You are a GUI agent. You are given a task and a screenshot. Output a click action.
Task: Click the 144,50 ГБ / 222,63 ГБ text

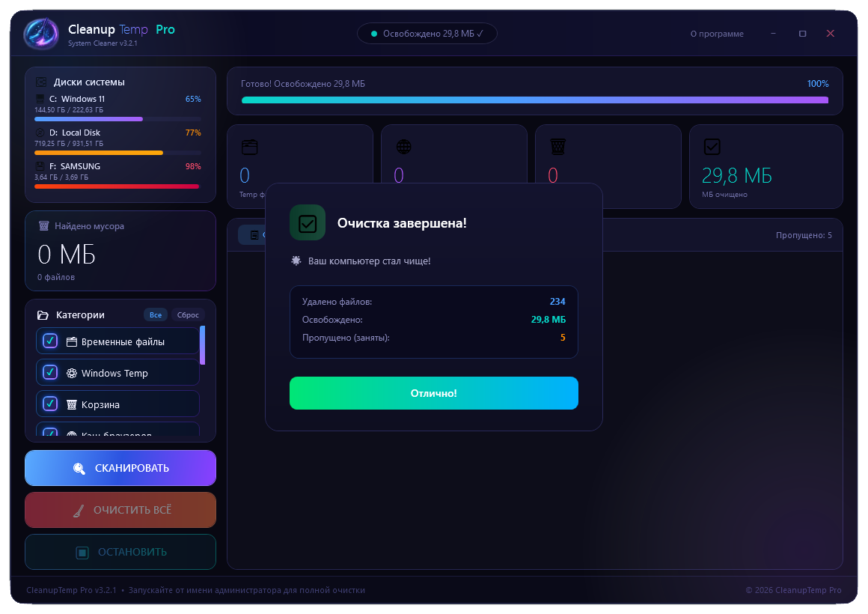pyautogui.click(x=69, y=110)
